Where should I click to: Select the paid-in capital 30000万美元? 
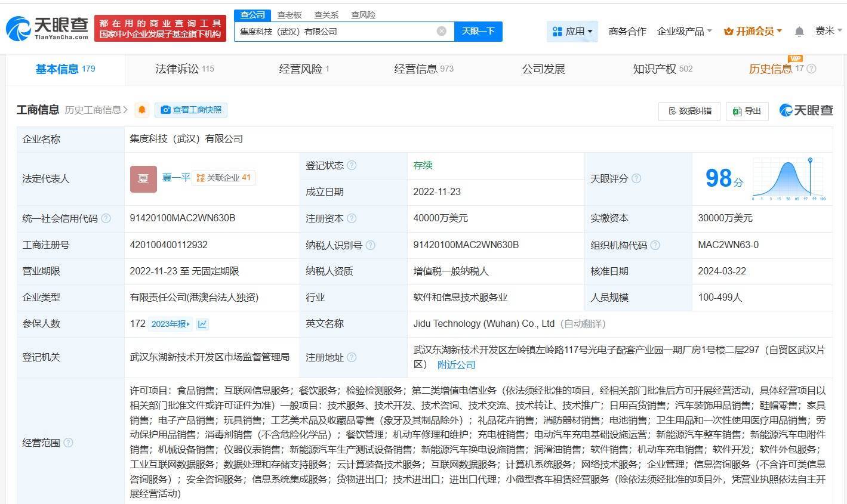pos(725,218)
